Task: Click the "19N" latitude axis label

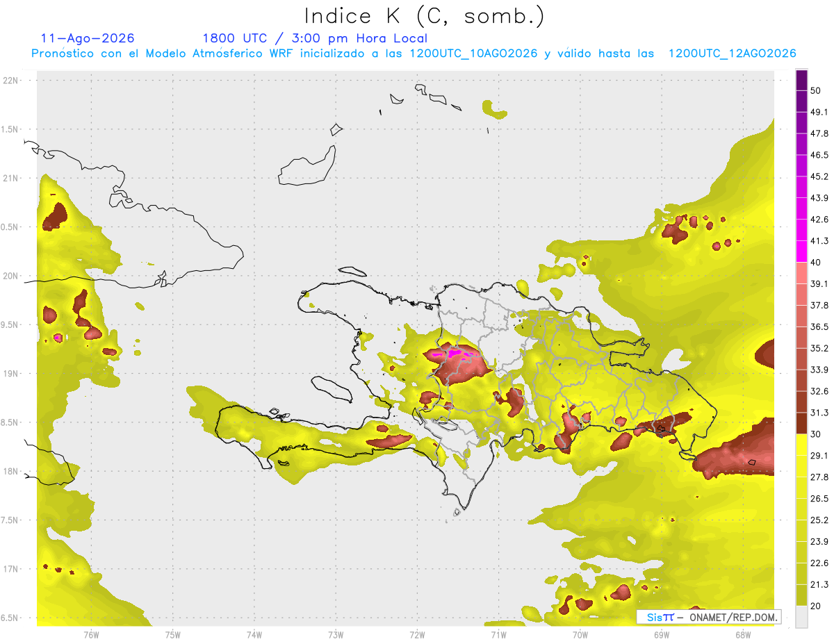Action: tap(12, 374)
